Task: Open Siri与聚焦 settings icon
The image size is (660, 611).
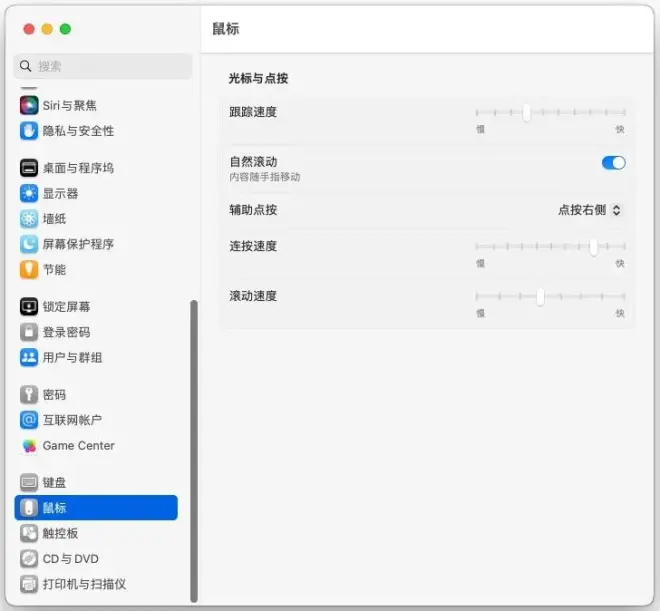Action: click(x=29, y=105)
